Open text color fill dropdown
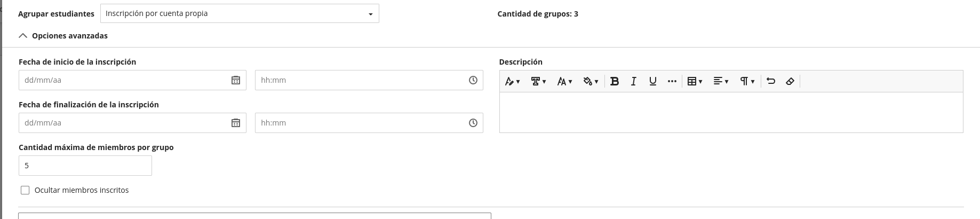The width and height of the screenshot is (980, 219). [x=591, y=81]
